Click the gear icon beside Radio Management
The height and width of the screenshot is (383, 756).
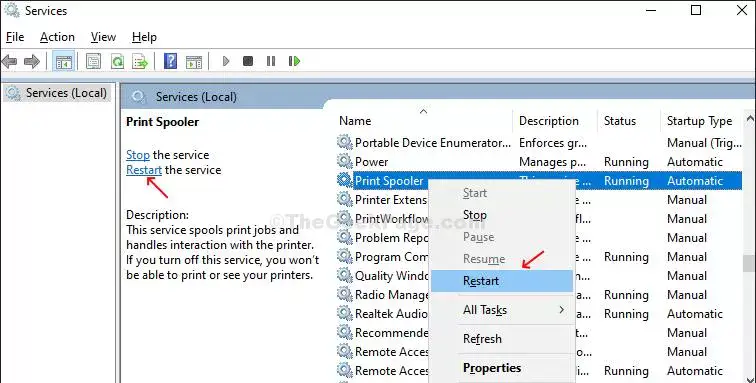344,294
